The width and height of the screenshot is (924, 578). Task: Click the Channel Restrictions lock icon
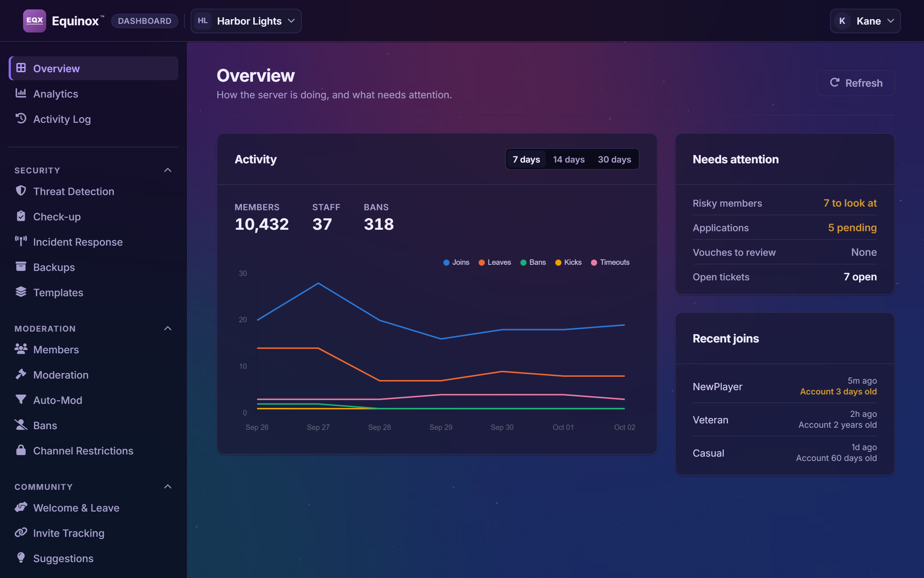click(x=21, y=450)
